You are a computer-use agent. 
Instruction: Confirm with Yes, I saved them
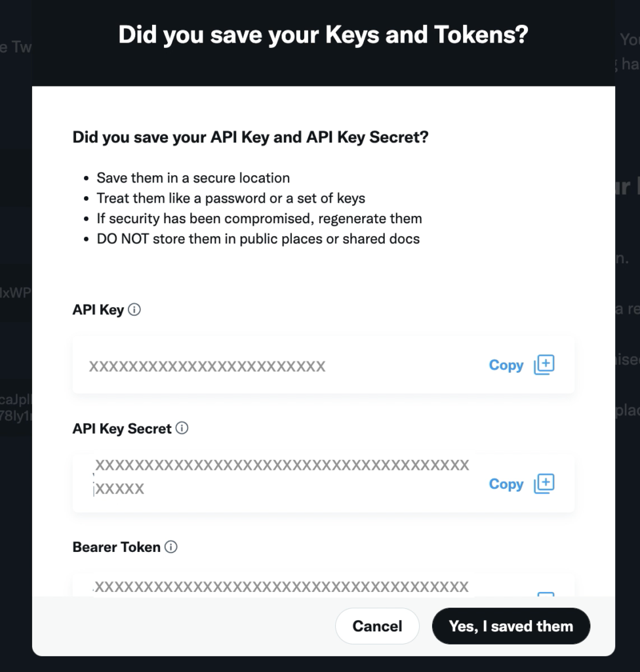[x=511, y=626]
